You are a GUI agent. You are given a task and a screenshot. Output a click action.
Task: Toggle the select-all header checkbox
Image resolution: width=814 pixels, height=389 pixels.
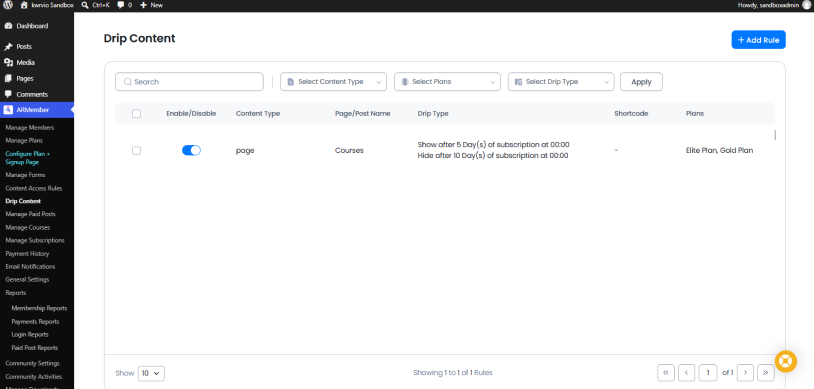tap(137, 113)
